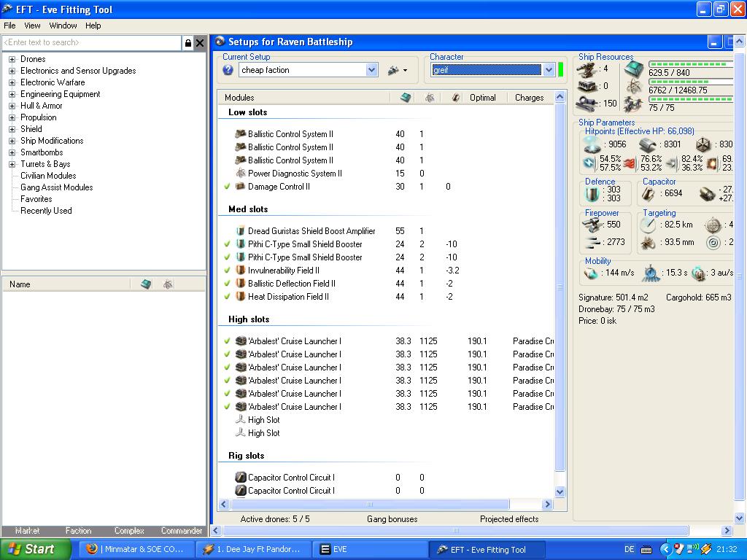Toggle the first 'Arbalest' Cruise Launcher I checkmark

point(228,341)
